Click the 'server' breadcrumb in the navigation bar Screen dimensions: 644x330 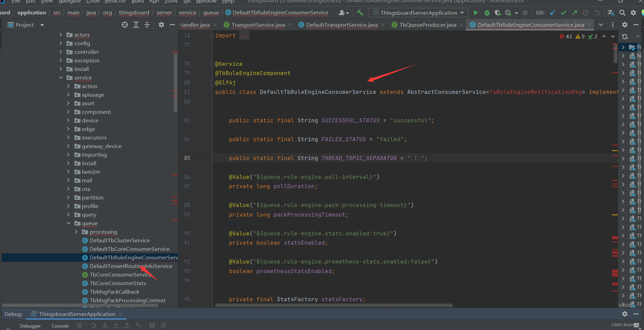164,13
